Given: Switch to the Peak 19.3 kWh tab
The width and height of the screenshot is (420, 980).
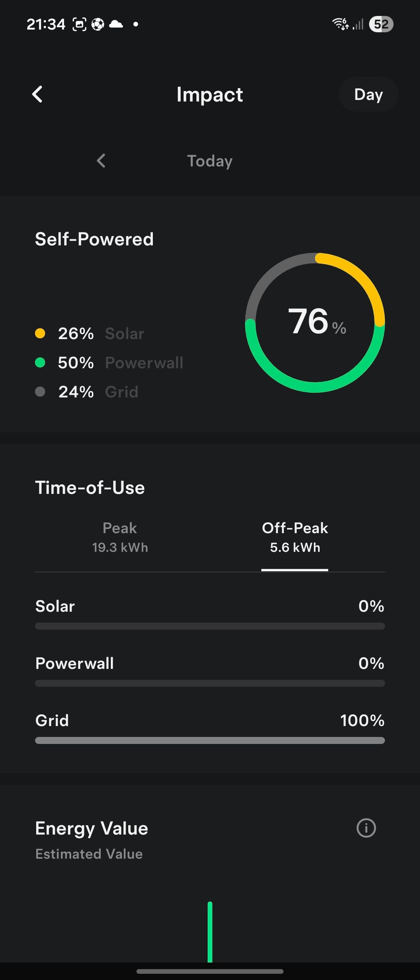Looking at the screenshot, I should 120,537.
